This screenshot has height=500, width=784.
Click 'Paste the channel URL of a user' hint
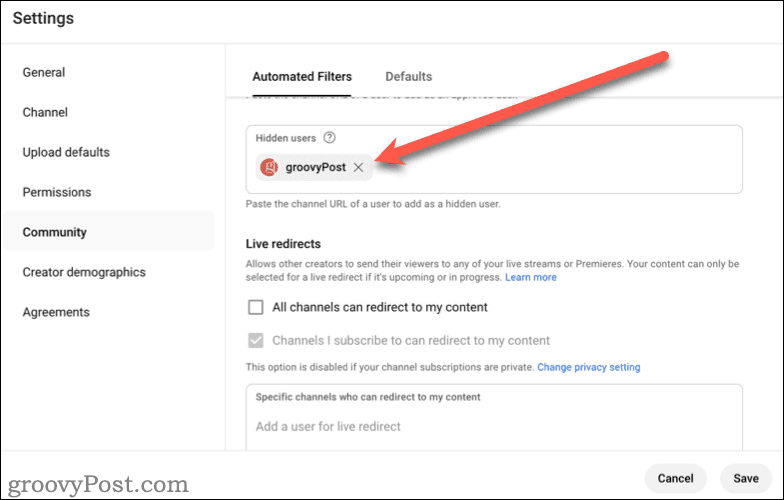tap(373, 204)
